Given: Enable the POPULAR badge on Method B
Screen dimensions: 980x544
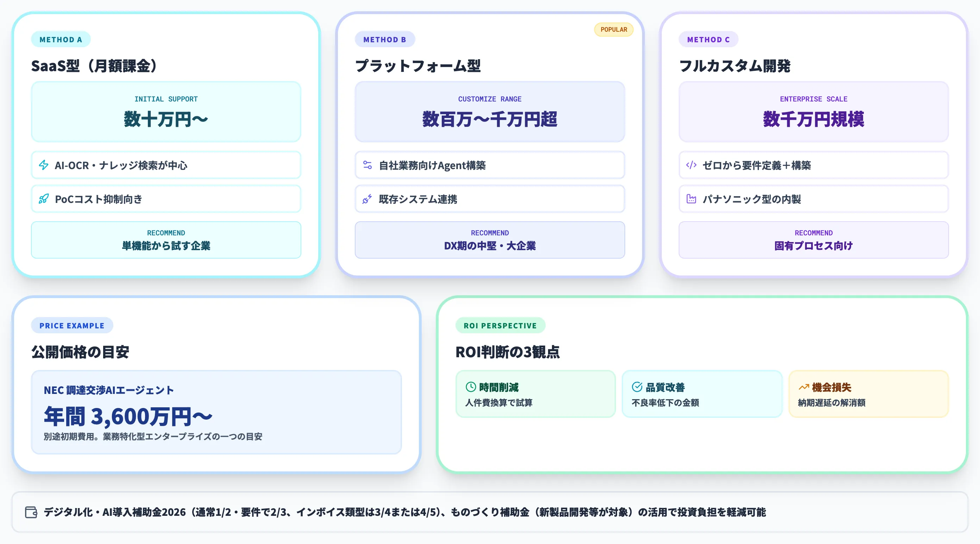Looking at the screenshot, I should pyautogui.click(x=613, y=29).
